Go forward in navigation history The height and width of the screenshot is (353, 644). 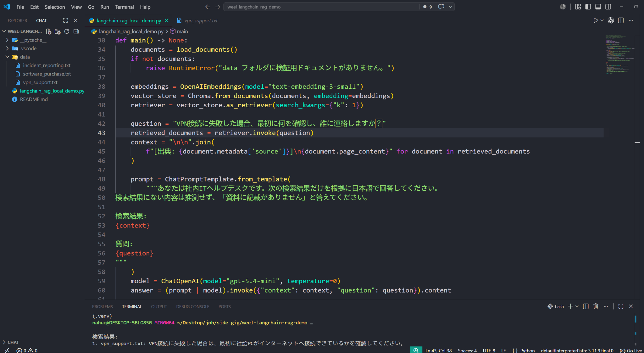(218, 7)
